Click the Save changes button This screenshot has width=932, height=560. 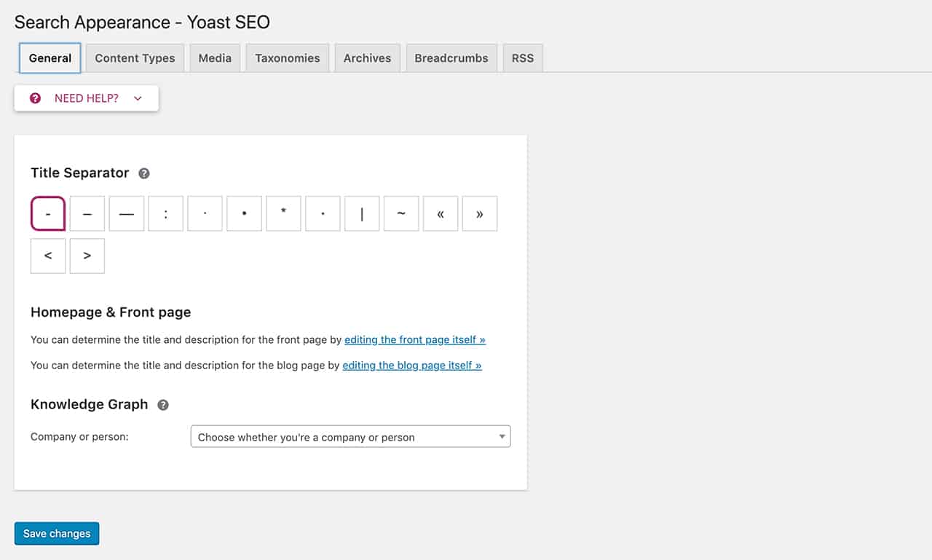[57, 534]
